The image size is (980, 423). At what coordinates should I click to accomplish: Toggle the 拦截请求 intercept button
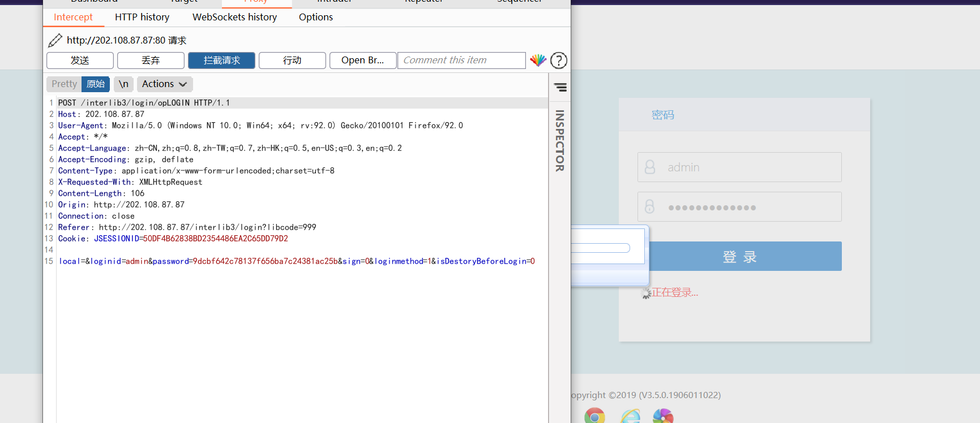(x=221, y=61)
